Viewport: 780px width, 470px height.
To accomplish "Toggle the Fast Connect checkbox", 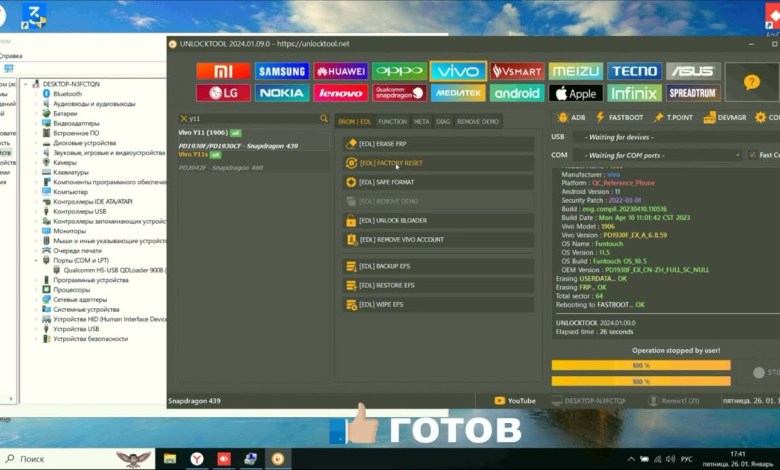I will point(752,155).
